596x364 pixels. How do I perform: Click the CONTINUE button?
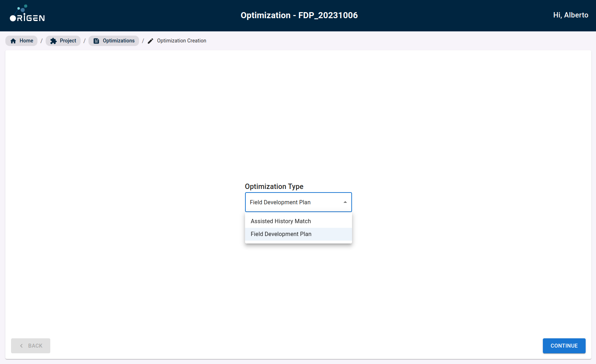pos(564,346)
